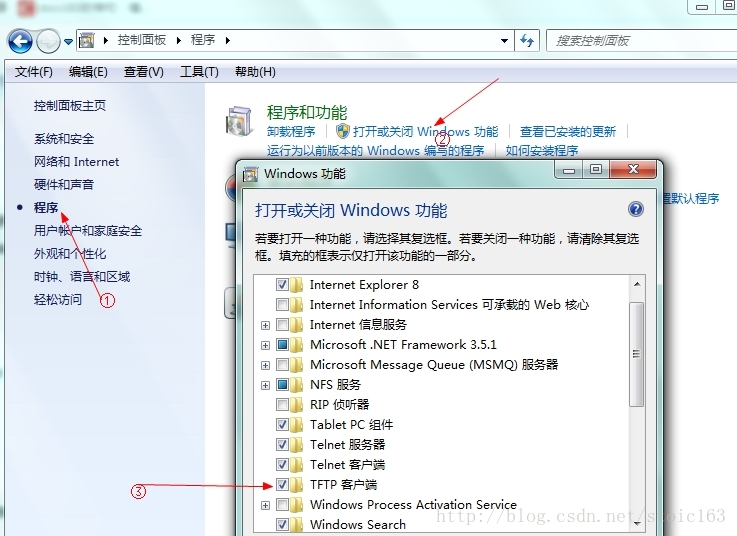Click the refresh button beside address bar
Screen dimensions: 737x536
(x=527, y=41)
